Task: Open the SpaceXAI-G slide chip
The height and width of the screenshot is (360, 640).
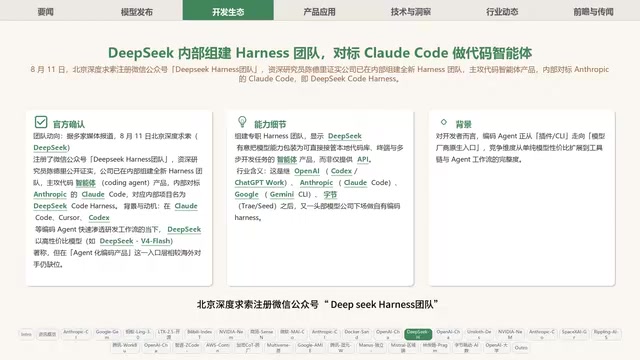Action: coord(574,334)
